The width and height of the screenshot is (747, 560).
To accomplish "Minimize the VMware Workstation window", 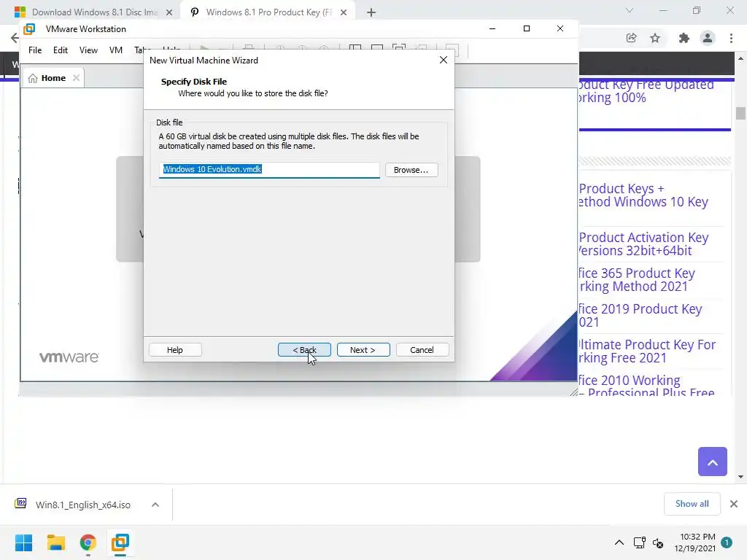I will point(492,28).
